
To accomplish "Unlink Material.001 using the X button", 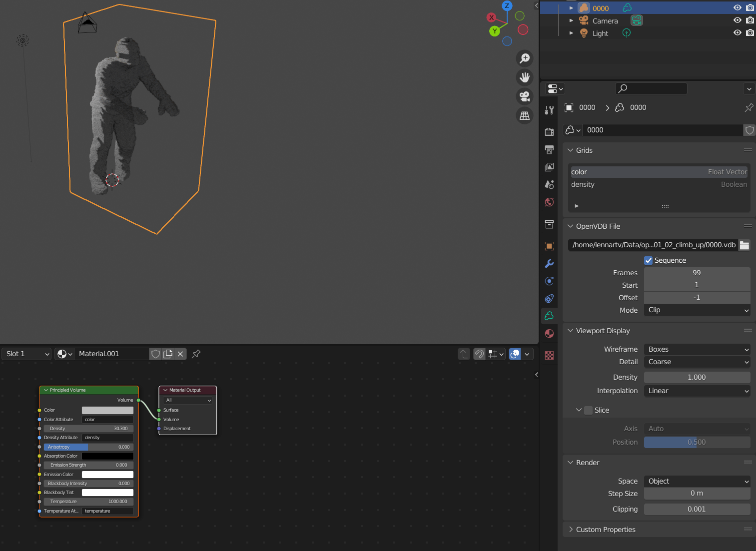I will tap(180, 354).
